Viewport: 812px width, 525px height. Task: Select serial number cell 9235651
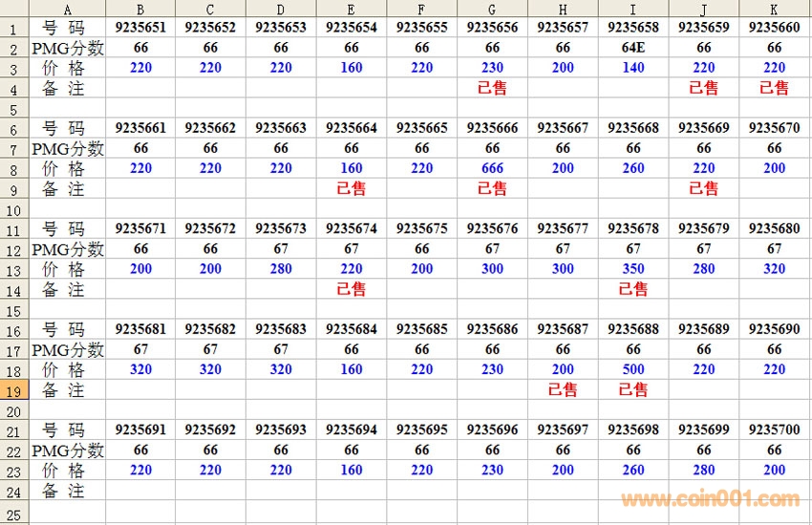tap(140, 28)
